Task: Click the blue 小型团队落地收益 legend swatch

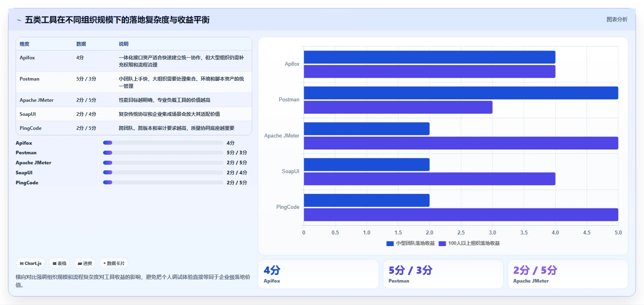Action: tap(390, 243)
